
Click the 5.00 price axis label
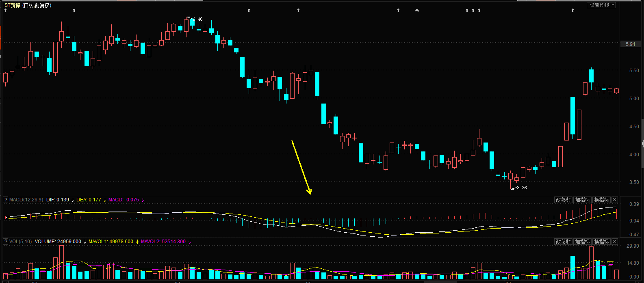[634, 99]
